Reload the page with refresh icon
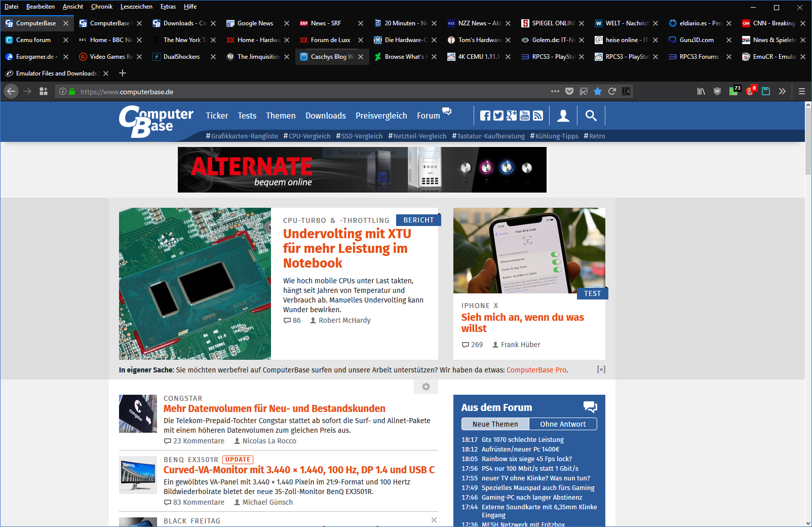 click(612, 91)
